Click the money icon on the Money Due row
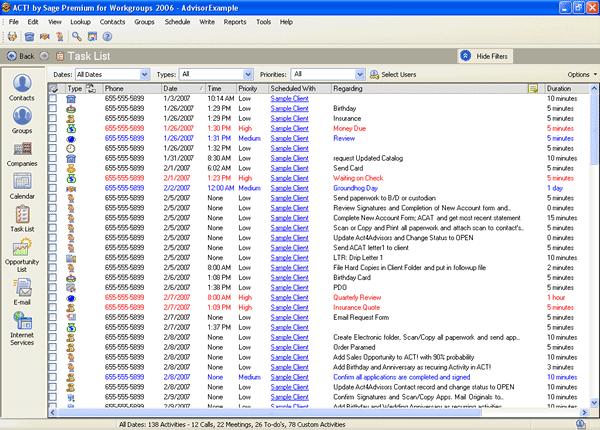 click(x=71, y=129)
